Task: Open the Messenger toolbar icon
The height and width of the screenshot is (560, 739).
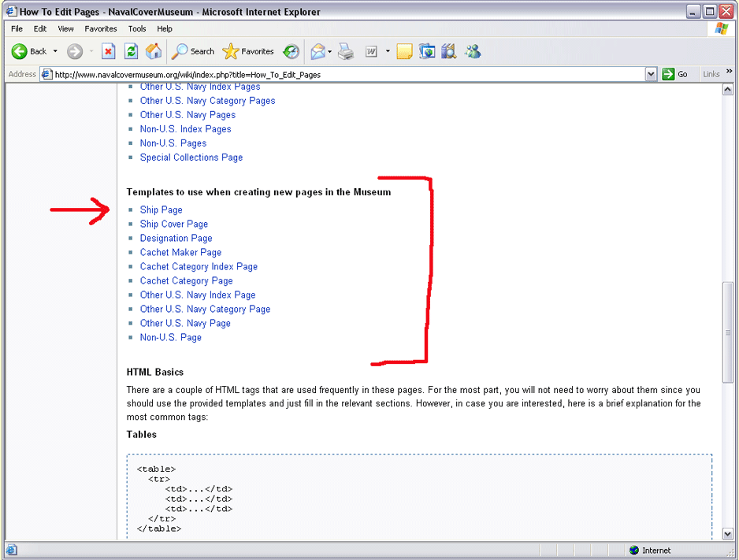Action: 473,51
